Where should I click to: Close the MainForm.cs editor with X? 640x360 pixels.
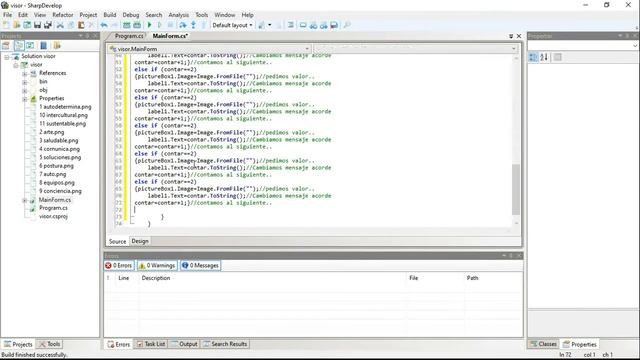519,36
